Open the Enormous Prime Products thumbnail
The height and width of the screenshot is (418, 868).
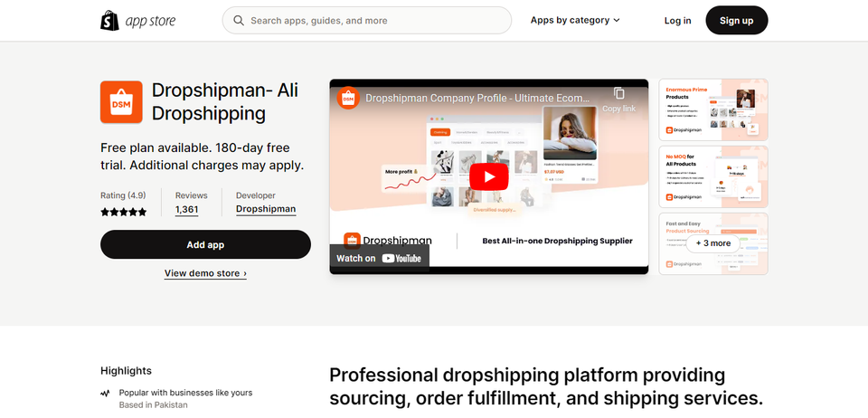pos(713,109)
